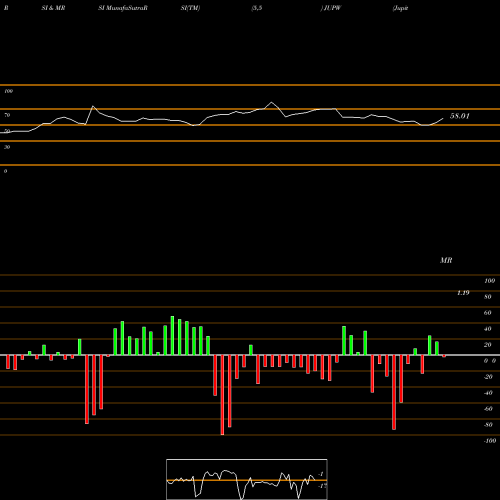This screenshot has height=500, width=500.
Task: Select the 'SI MunafaSutraR' header text
Action: [x=123, y=8]
